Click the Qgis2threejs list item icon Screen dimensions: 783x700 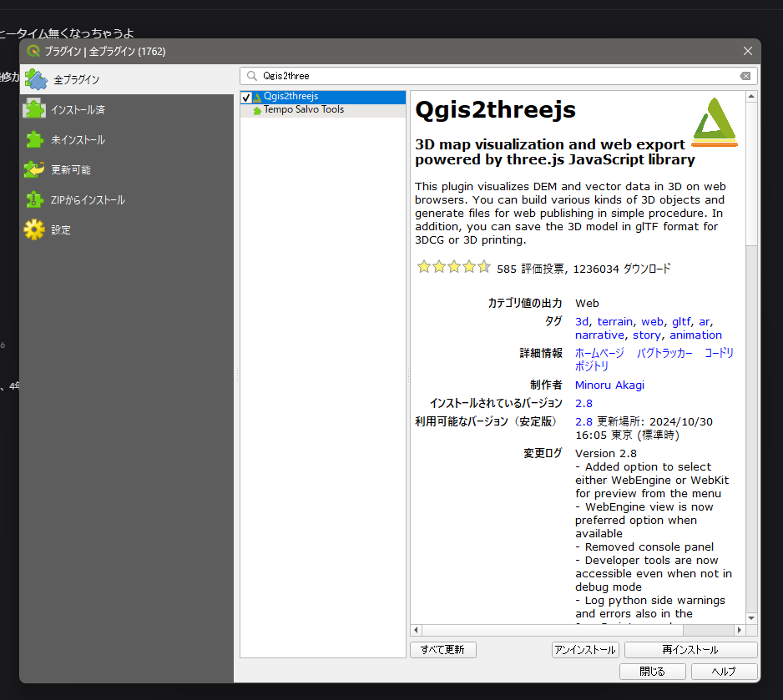tap(257, 97)
